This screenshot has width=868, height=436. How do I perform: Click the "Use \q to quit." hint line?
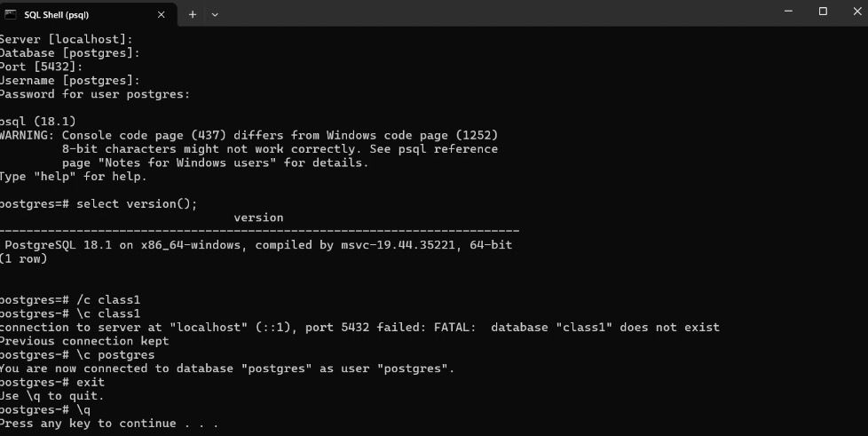[x=53, y=396]
